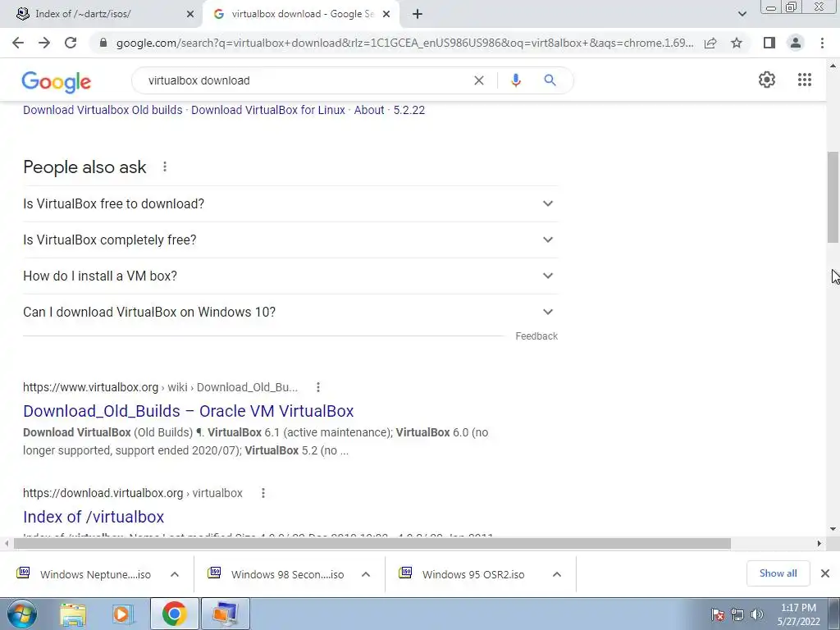The height and width of the screenshot is (630, 840).
Task: Start voice search with the microphone
Action: point(516,80)
